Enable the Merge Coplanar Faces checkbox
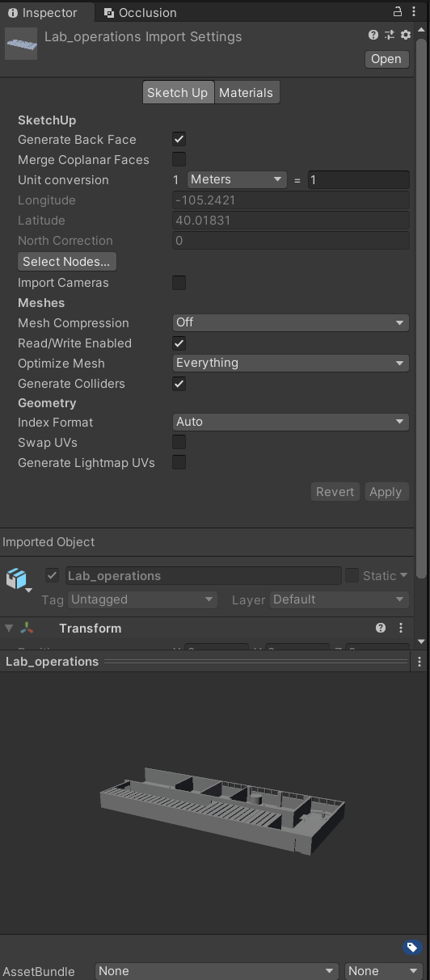Image resolution: width=430 pixels, height=980 pixels. tap(179, 159)
